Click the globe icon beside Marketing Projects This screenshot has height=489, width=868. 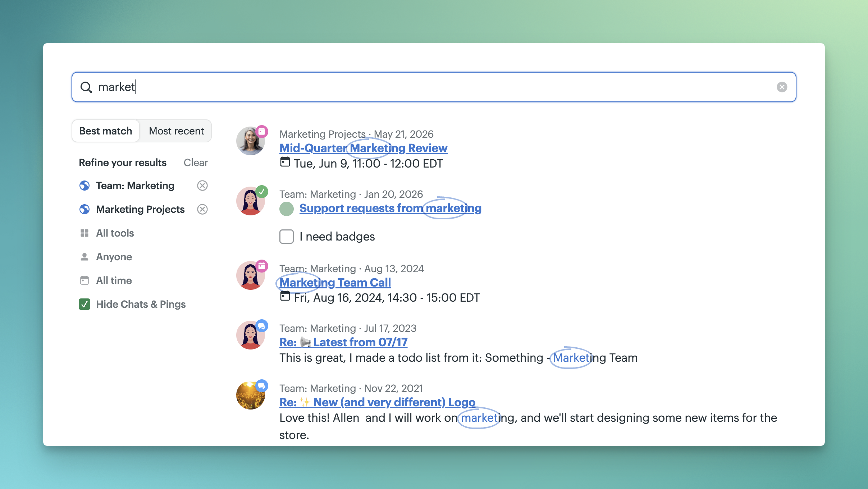[x=84, y=209]
